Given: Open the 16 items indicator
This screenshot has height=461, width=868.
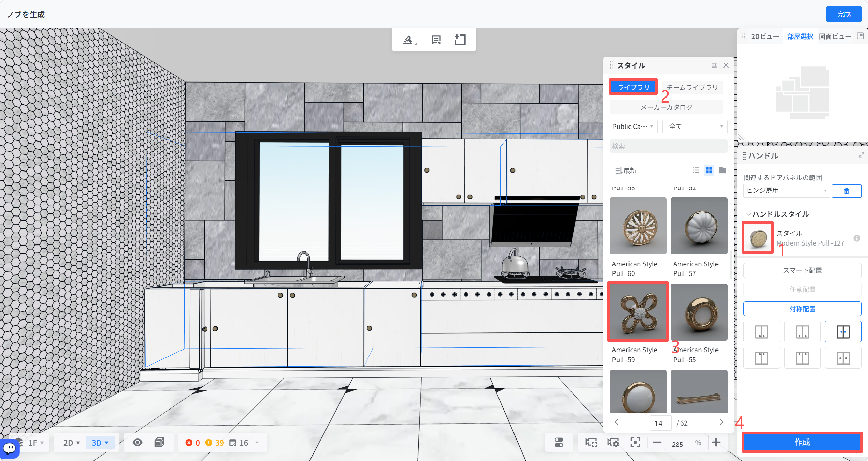Looking at the screenshot, I should click(x=239, y=443).
